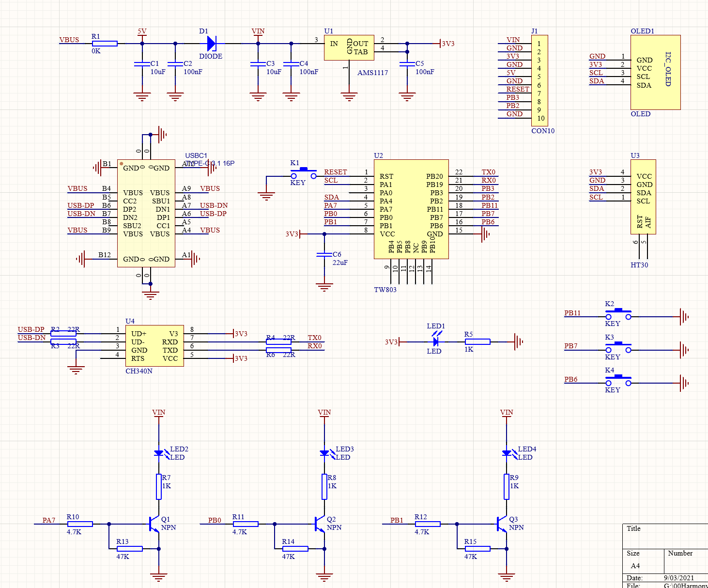This screenshot has height=588, width=708.
Task: Select resistor R4 on TX0 line
Action: click(278, 342)
